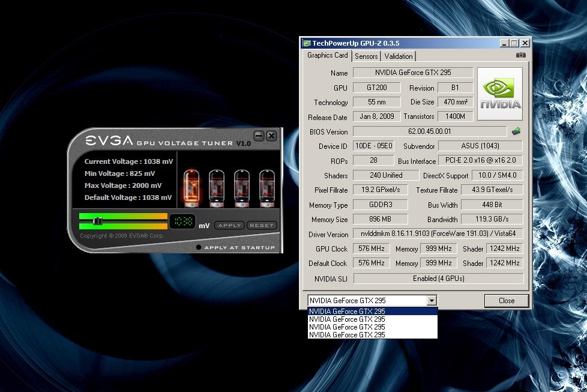This screenshot has height=392, width=587.
Task: Click the voltage slider handle
Action: tap(98, 222)
